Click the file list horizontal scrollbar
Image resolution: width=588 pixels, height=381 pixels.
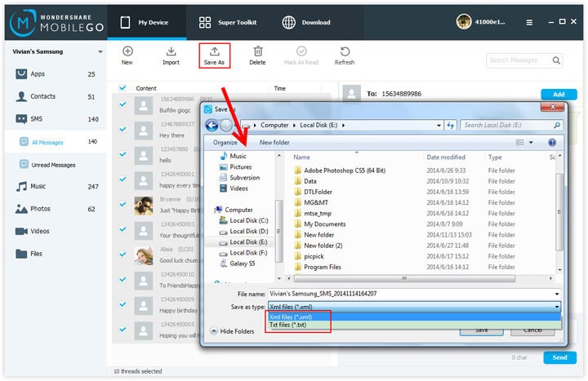pos(404,278)
